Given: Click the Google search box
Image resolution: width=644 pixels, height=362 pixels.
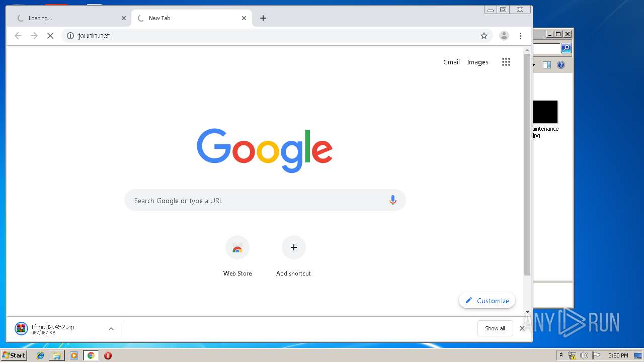Looking at the screenshot, I should click(x=265, y=200).
